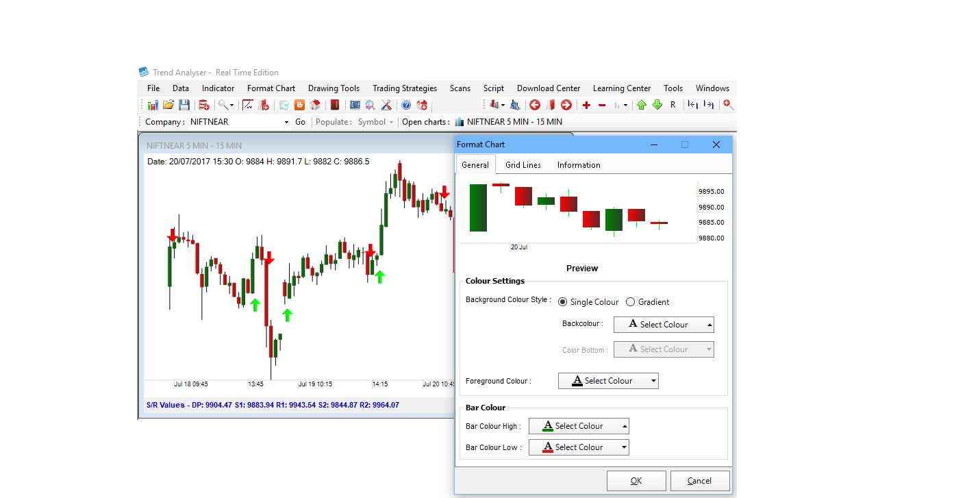This screenshot has height=498, width=980.
Task: Open the Trading Strategies menu
Action: pos(404,88)
